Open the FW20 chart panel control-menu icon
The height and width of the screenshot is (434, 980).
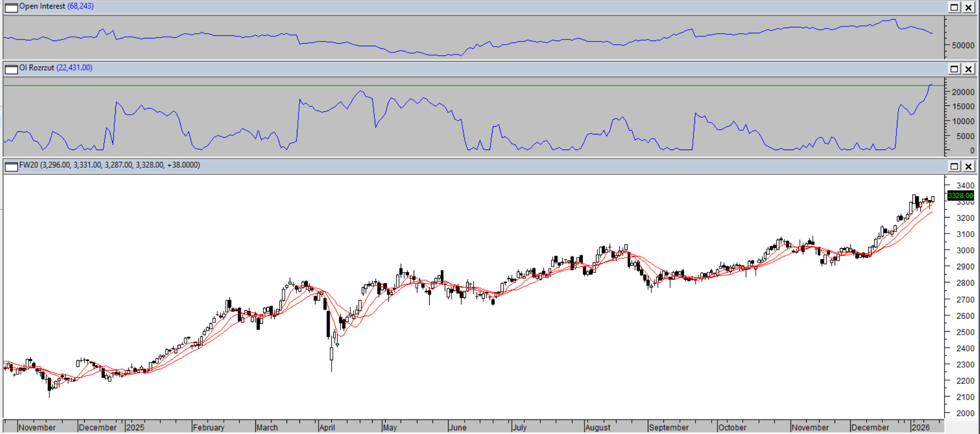click(x=11, y=166)
